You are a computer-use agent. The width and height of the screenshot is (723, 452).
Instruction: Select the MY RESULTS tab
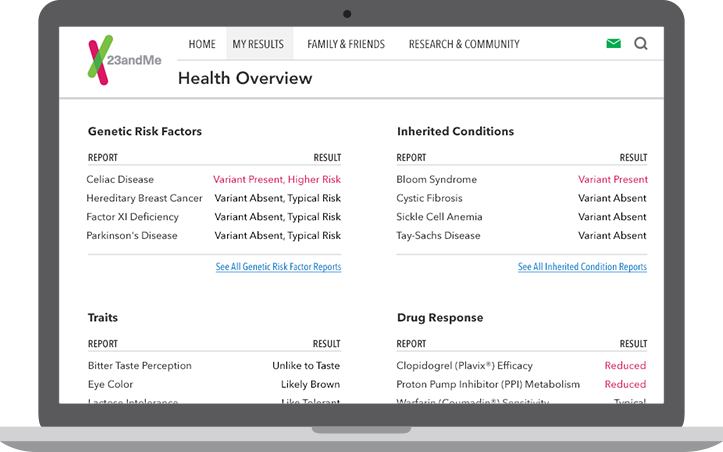click(258, 44)
